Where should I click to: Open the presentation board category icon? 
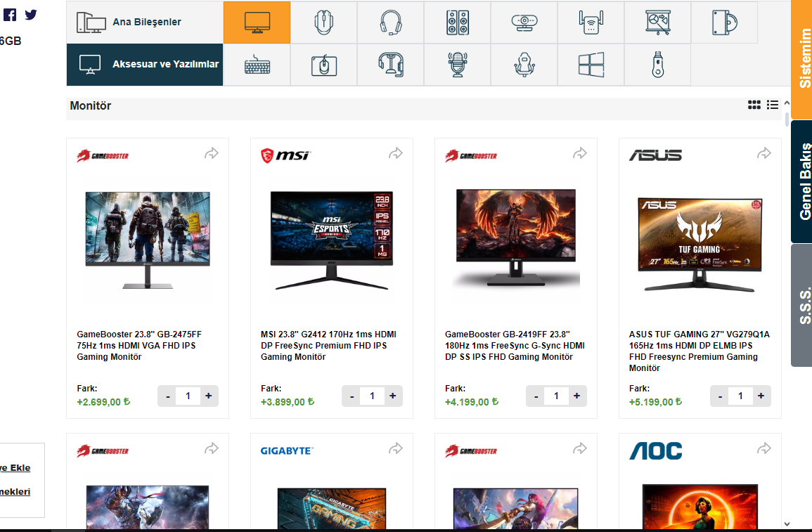[x=657, y=22]
